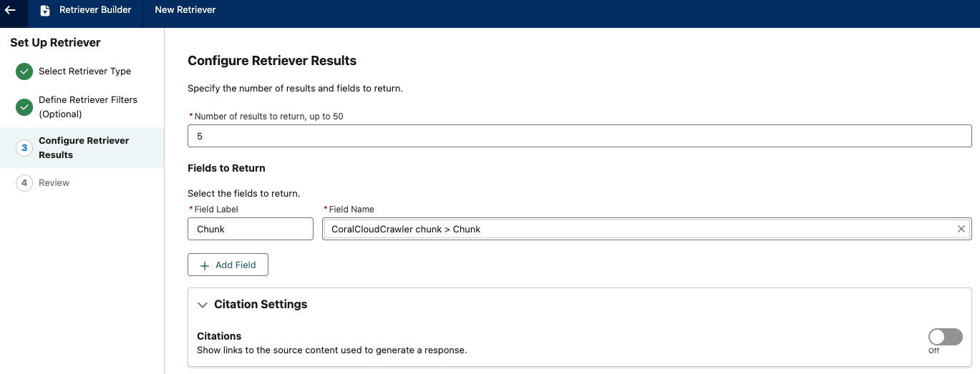Click the Retriever Builder icon
Viewport: 980px width, 374px height.
pos(45,11)
